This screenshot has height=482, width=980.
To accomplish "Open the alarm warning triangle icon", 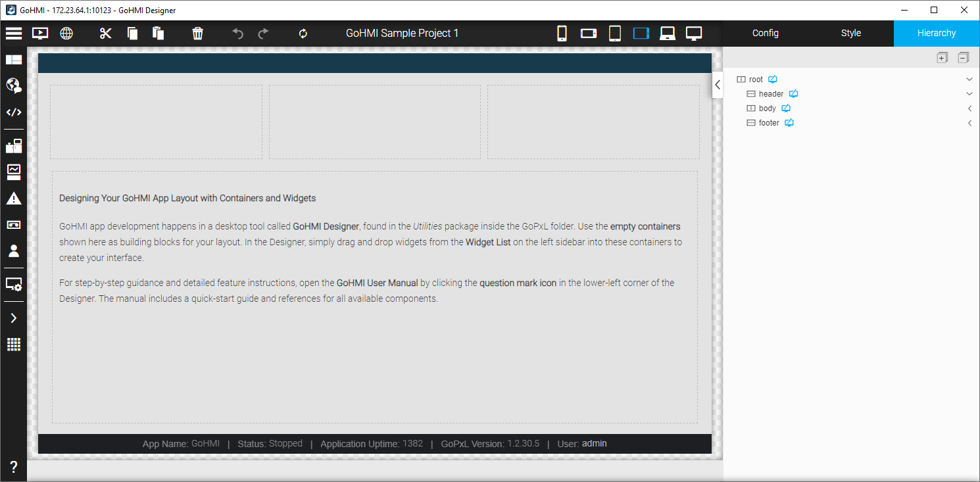I will point(14,199).
